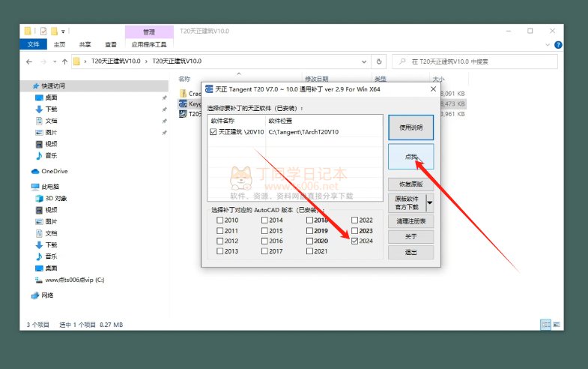Click the search box 在 T20天正建筑V10.0 中搜索
This screenshot has height=369, width=588.
(475, 61)
